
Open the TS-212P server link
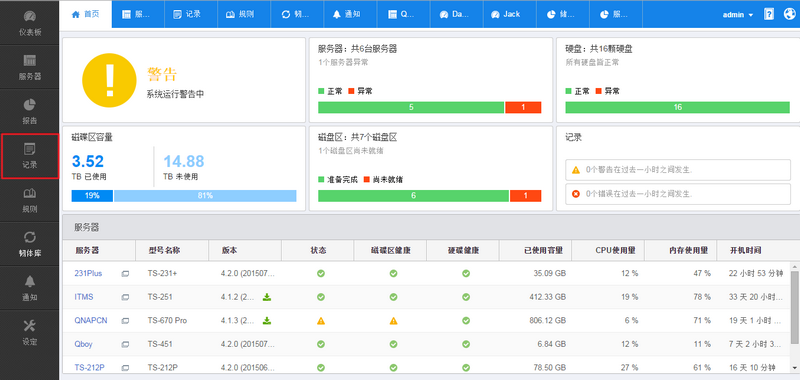tap(88, 367)
